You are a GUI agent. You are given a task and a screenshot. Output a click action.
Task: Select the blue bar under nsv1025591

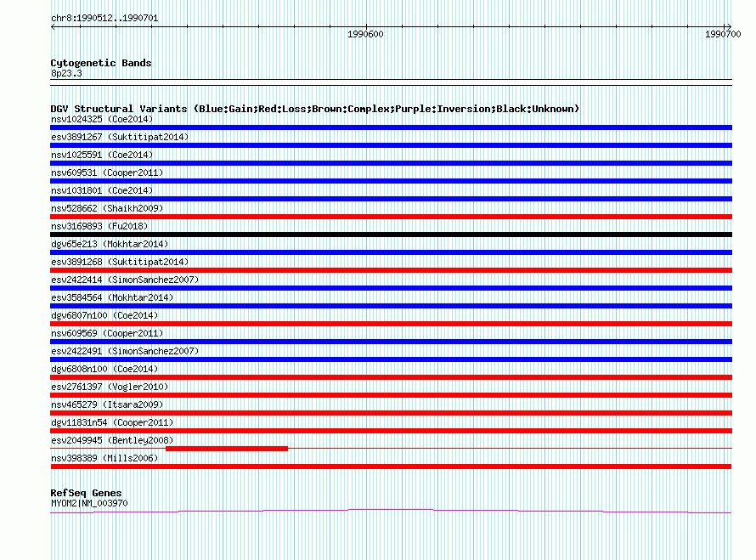pos(391,163)
